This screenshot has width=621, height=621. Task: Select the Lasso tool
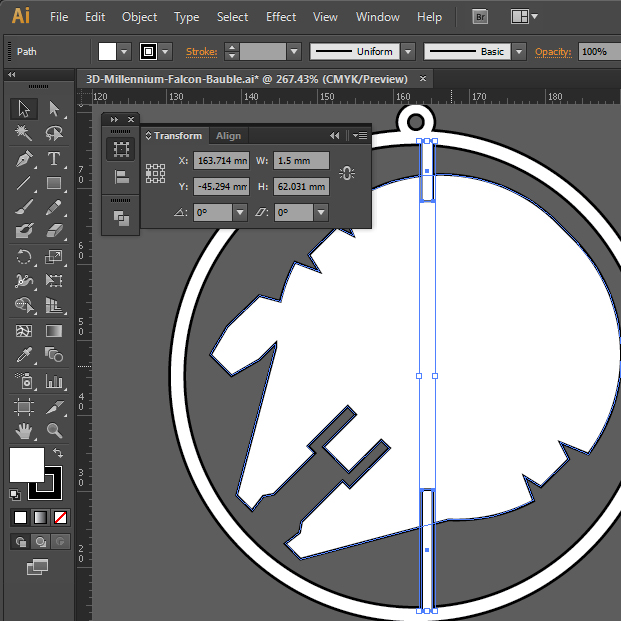point(54,133)
